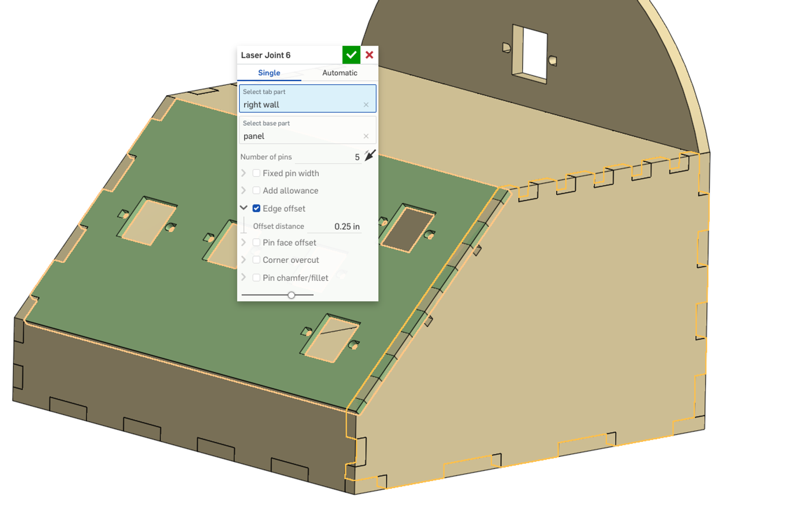Cancel the Laser Joint 6 dialog
The width and height of the screenshot is (812, 511).
pyautogui.click(x=369, y=55)
